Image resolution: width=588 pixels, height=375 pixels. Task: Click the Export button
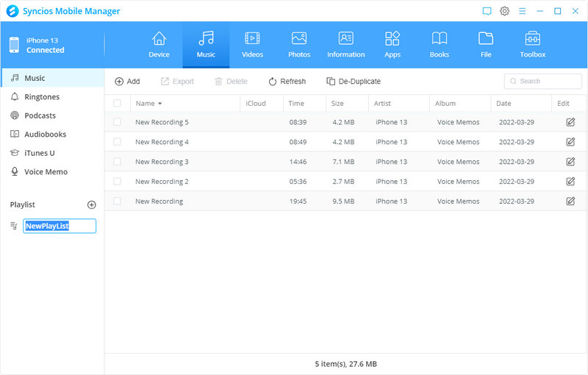coord(177,82)
